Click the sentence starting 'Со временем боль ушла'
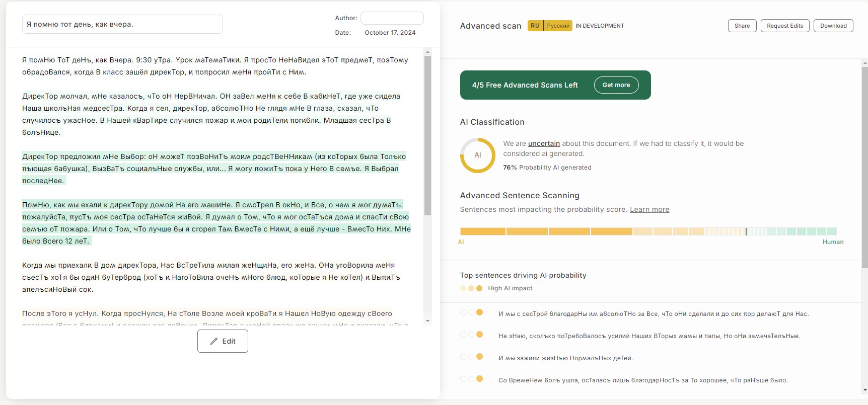 643,380
